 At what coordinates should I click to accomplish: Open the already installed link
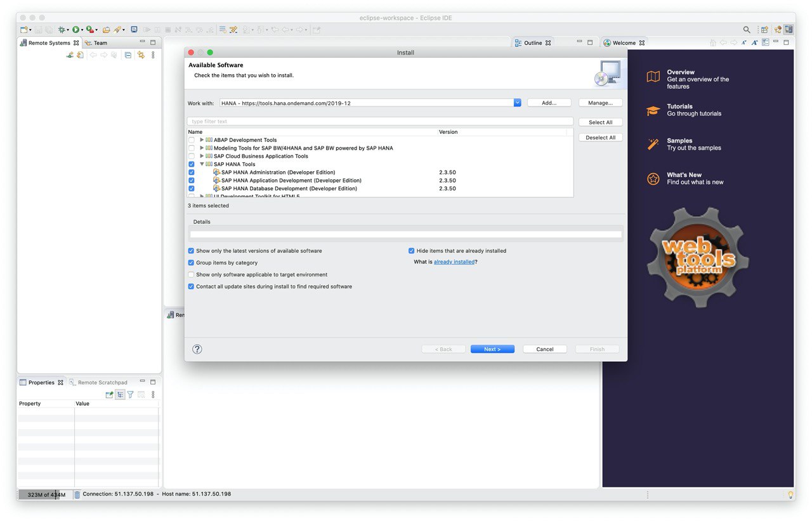coord(454,262)
